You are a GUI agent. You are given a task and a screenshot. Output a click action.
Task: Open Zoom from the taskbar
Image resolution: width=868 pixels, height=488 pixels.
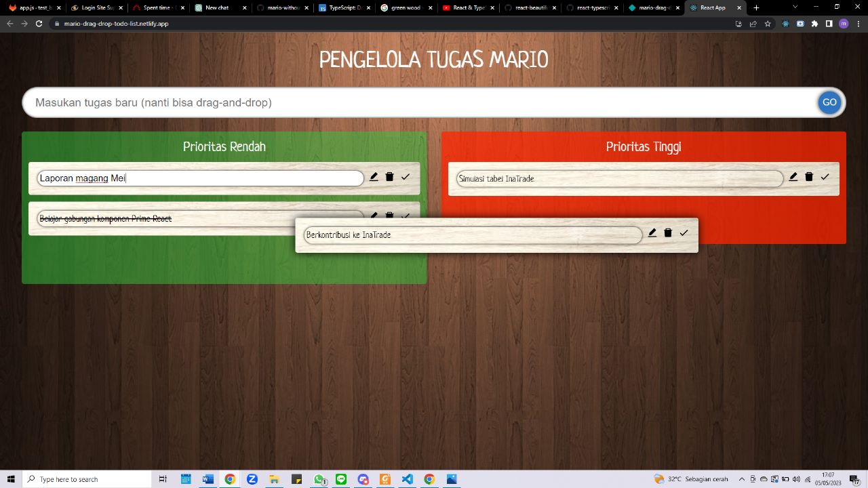click(x=252, y=479)
